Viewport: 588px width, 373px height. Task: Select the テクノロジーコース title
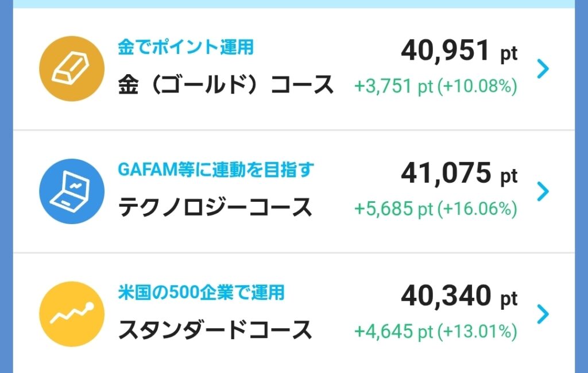215,207
